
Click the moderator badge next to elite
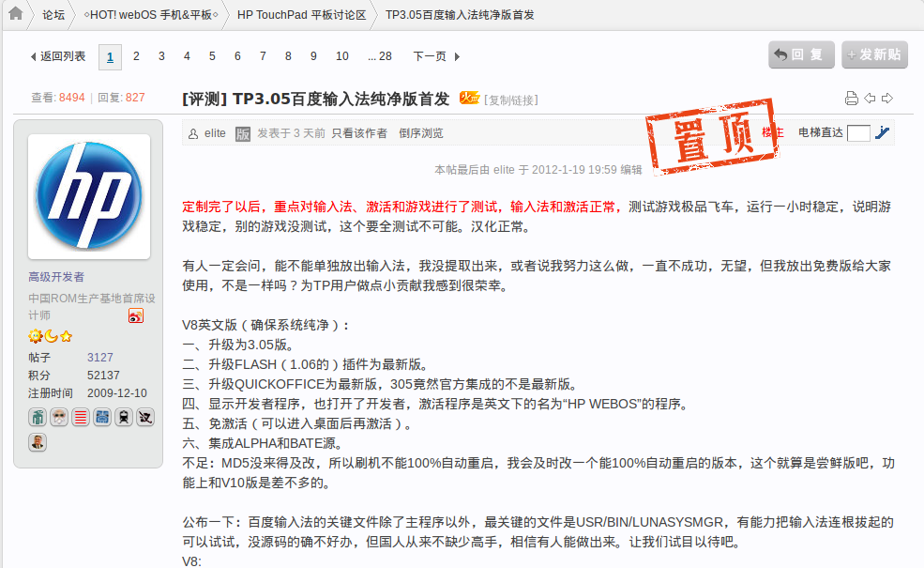point(243,134)
